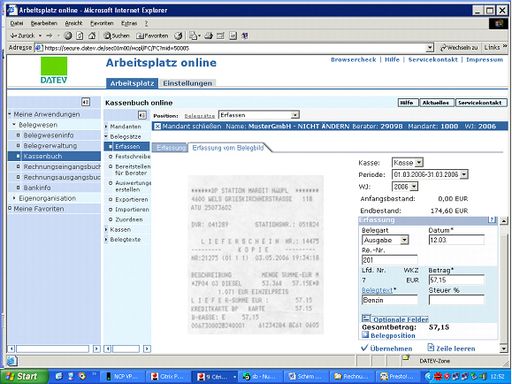512x384 pixels.
Task: Click the Aktuelles button
Action: pyautogui.click(x=436, y=103)
